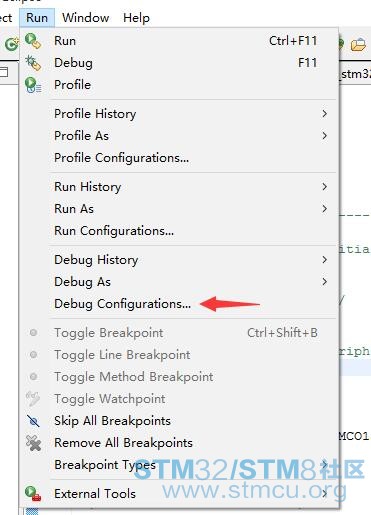The height and width of the screenshot is (515, 371).
Task: Click the Remove All Breakpoints icon
Action: click(x=33, y=443)
